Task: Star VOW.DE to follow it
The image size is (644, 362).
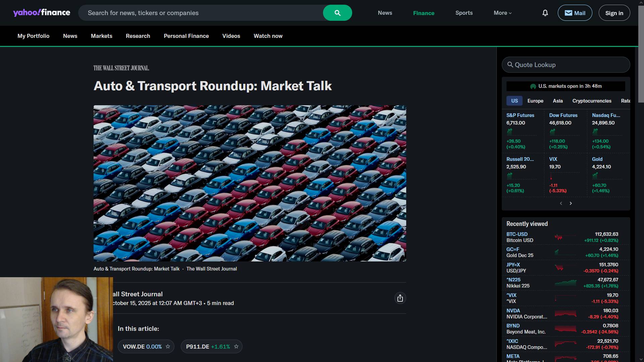Action: 168,347
